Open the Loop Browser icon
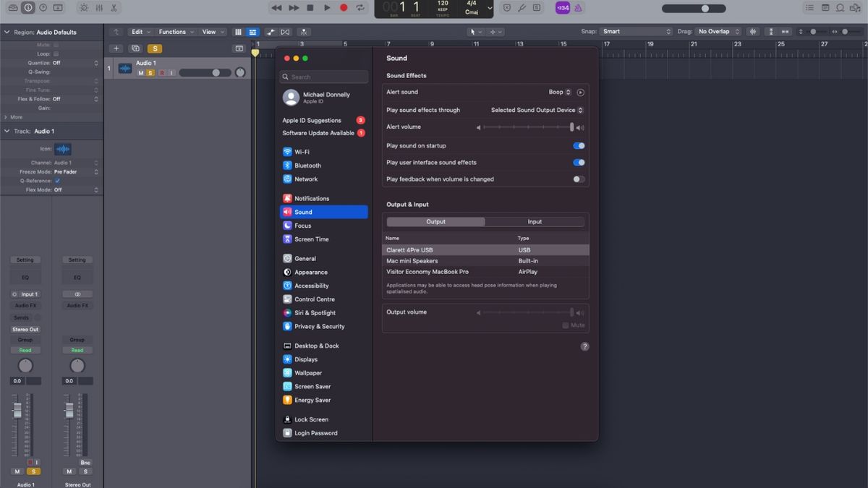Image resolution: width=868 pixels, height=488 pixels. tap(841, 7)
